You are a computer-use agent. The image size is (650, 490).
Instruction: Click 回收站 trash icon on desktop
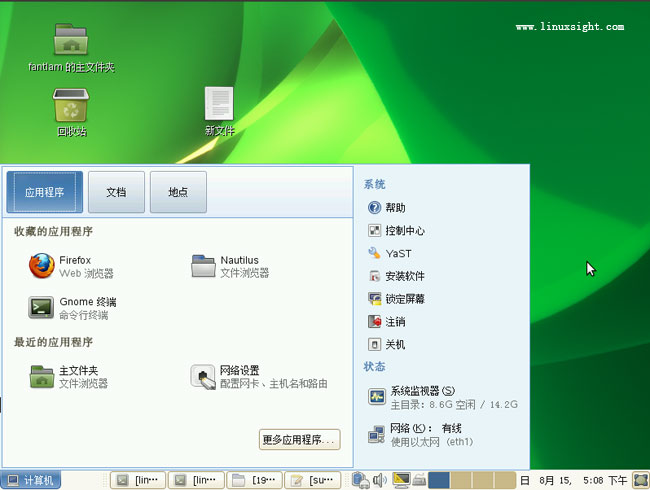(x=71, y=110)
